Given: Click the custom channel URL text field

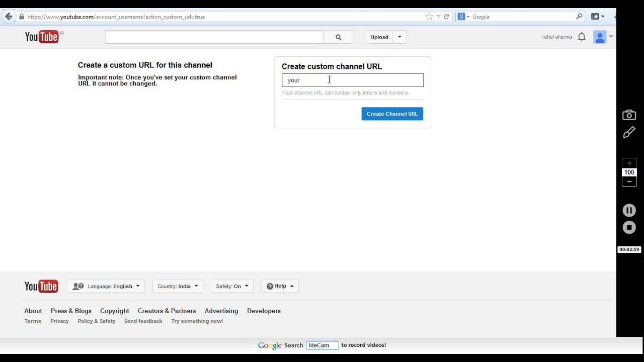Looking at the screenshot, I should coord(353,80).
